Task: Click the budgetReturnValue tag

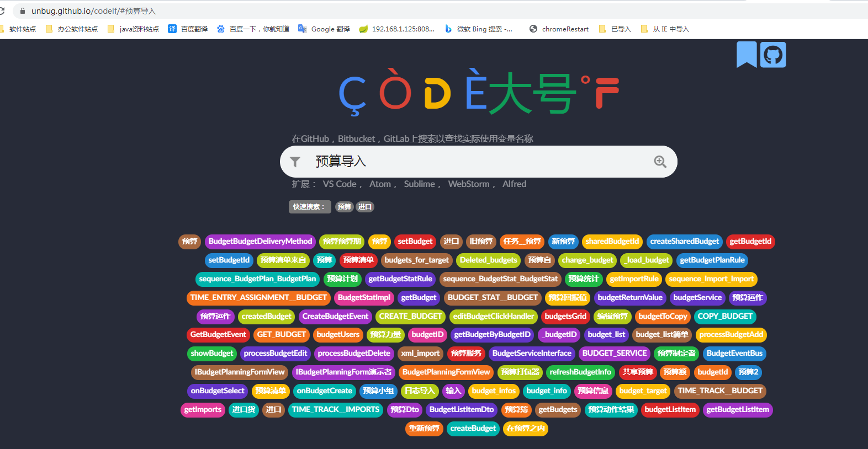Action: pos(630,298)
